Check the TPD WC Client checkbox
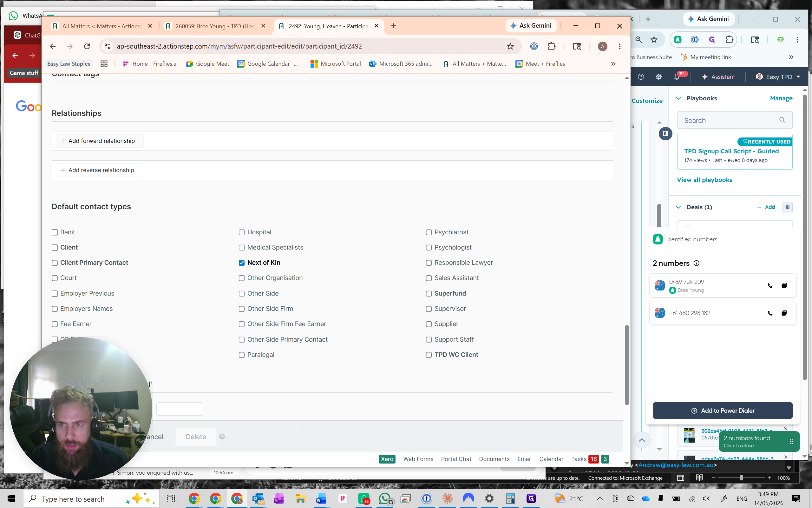Screen dimensions: 812x508 point(429,355)
